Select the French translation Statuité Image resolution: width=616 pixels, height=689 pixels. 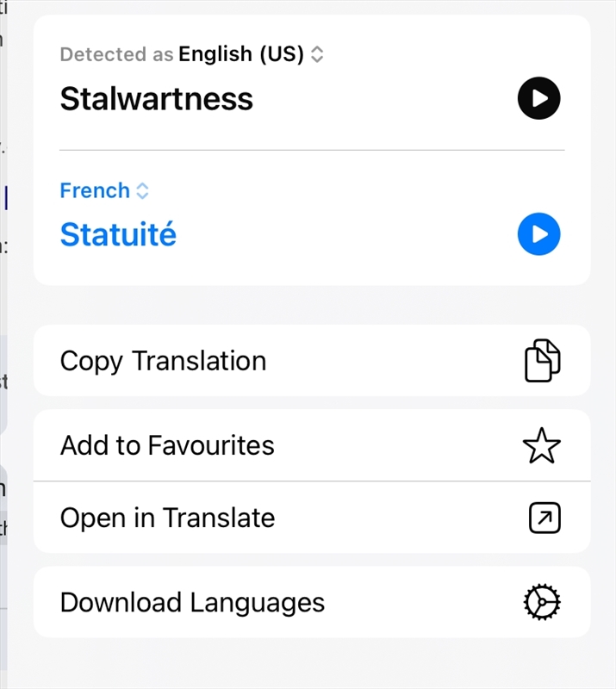[118, 233]
